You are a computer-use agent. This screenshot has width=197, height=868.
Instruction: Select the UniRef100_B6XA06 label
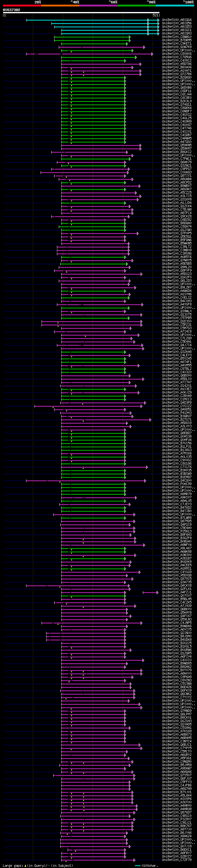pyautogui.click(x=177, y=67)
